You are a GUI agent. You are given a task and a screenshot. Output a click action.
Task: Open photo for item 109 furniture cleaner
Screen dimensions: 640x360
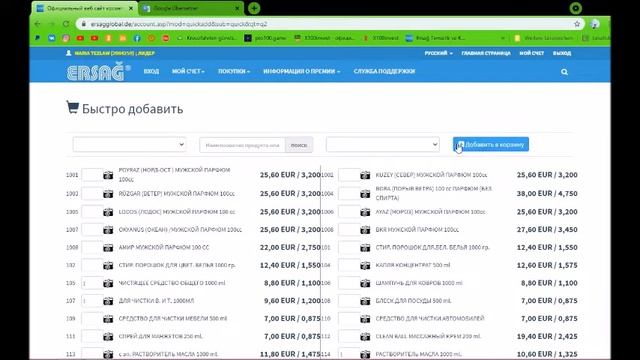108,319
